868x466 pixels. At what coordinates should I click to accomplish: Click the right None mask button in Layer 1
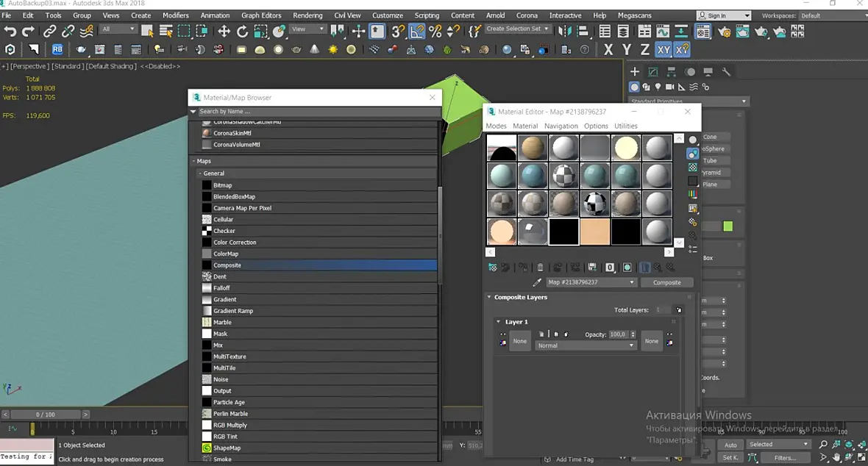pos(652,342)
